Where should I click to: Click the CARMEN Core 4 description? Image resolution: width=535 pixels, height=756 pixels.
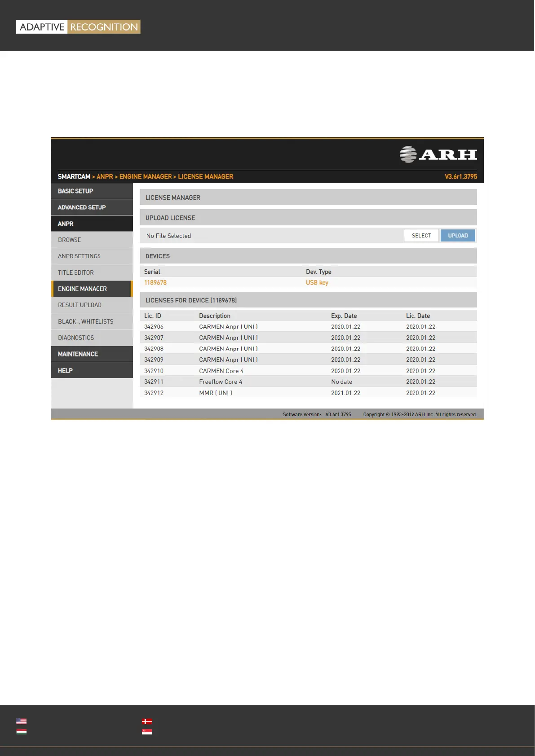pos(221,371)
